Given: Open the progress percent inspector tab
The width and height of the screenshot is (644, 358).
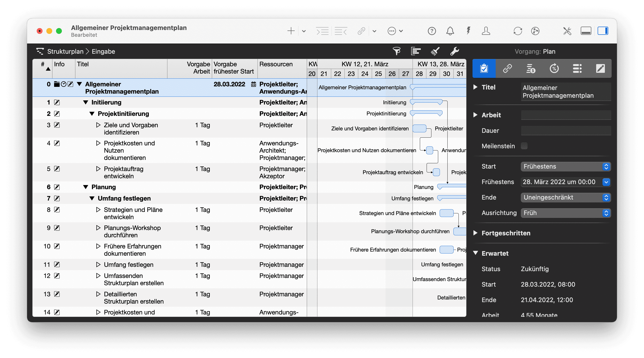Looking at the screenshot, I should [x=554, y=68].
